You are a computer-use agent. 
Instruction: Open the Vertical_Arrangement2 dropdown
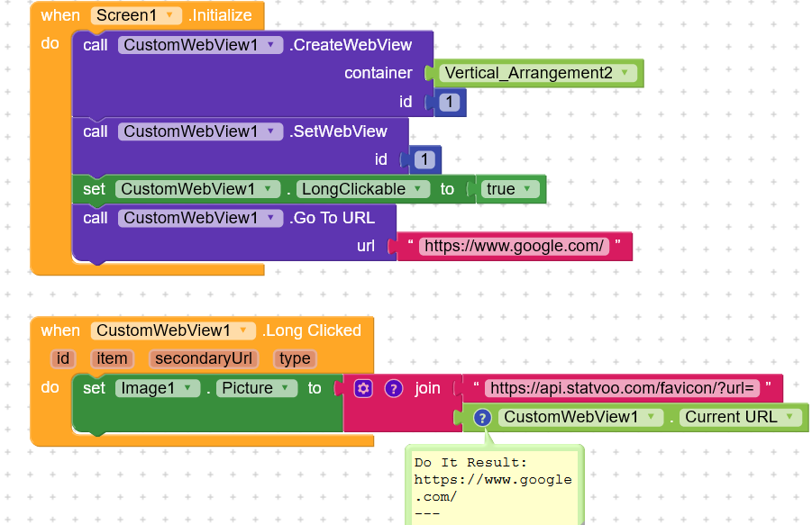coord(537,73)
